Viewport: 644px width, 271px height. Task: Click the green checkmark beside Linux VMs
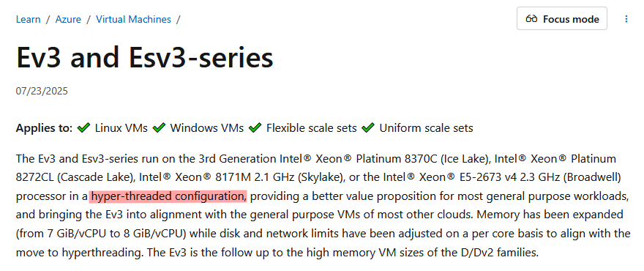pos(83,128)
